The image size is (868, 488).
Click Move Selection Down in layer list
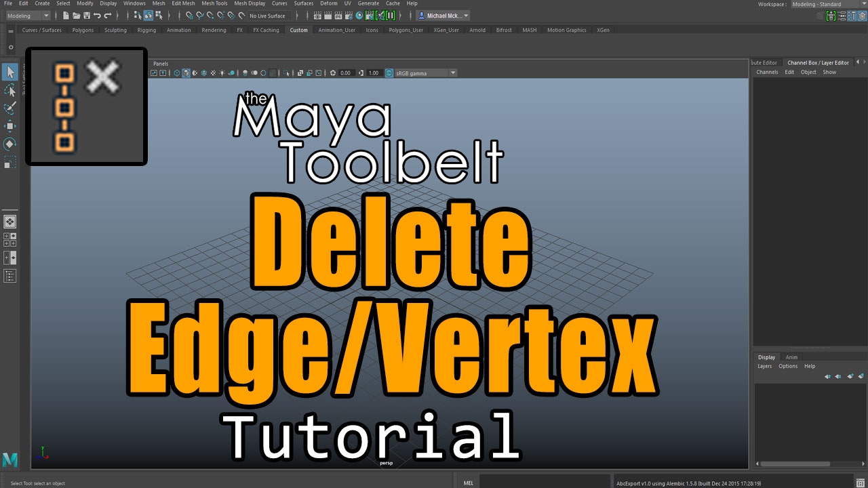click(x=838, y=376)
